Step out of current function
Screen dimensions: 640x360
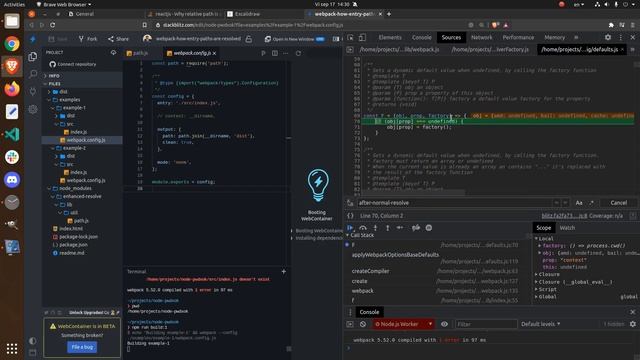pyautogui.click(x=387, y=228)
